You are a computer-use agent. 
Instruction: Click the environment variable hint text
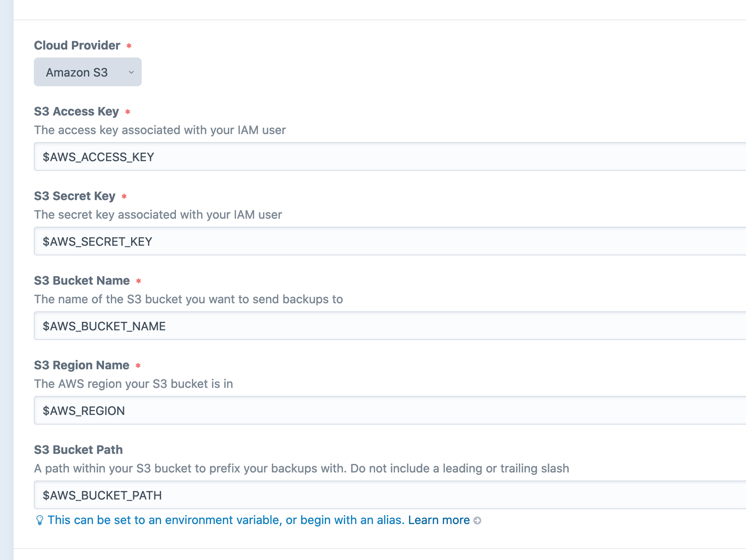(x=226, y=520)
